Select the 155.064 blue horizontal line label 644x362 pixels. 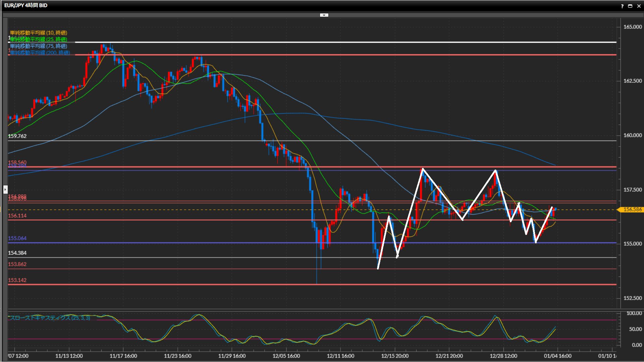17,238
